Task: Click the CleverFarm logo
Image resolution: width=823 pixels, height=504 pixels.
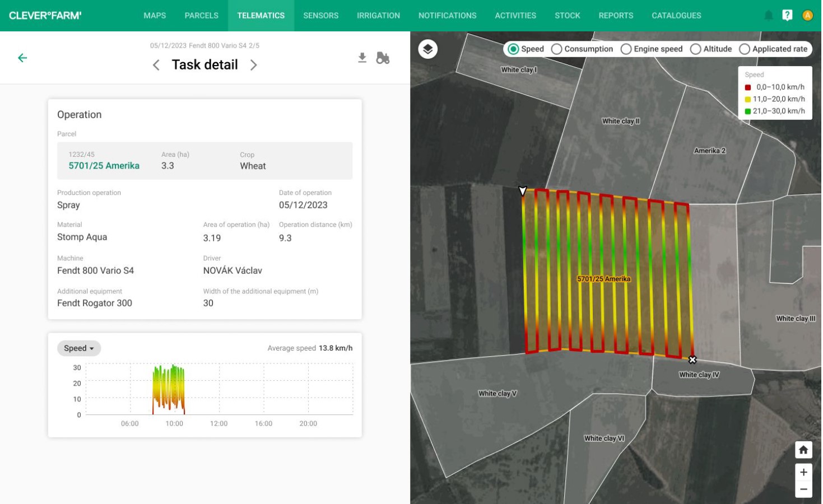Action: point(45,16)
